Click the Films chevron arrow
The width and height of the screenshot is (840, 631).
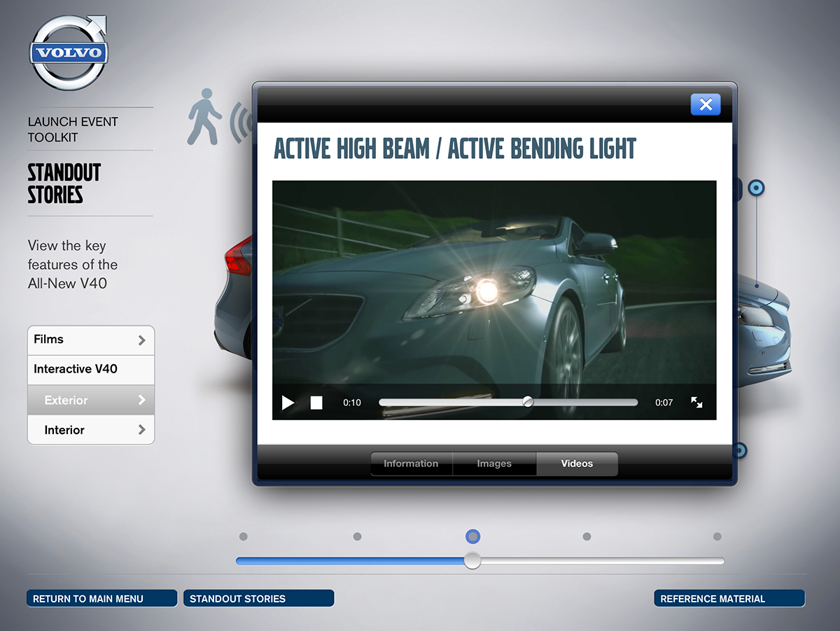point(142,340)
